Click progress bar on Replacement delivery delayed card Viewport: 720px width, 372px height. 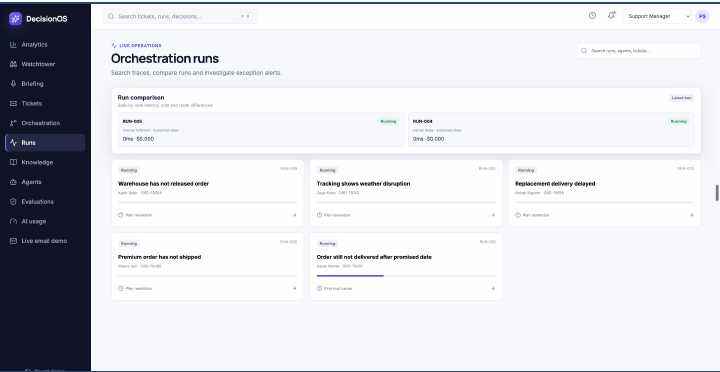pyautogui.click(x=605, y=202)
